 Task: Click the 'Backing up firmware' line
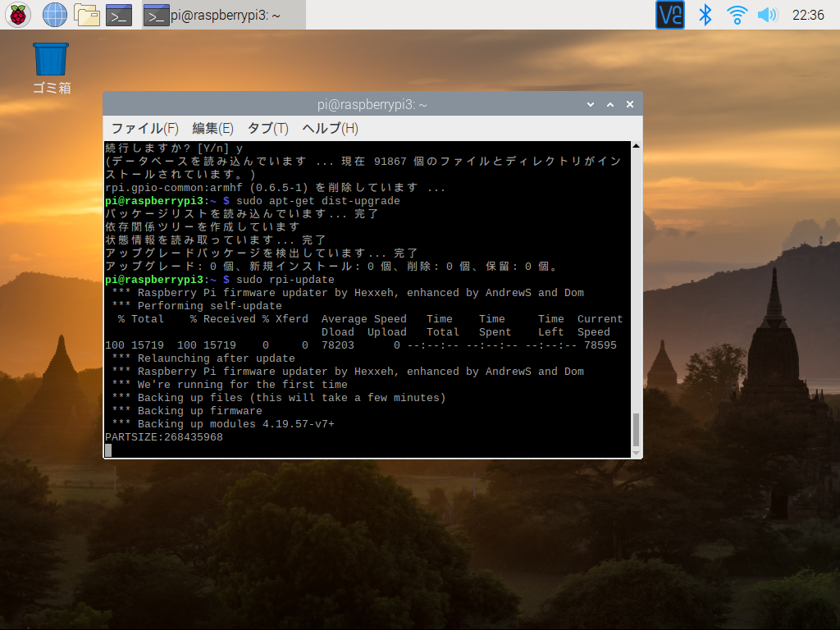(187, 411)
